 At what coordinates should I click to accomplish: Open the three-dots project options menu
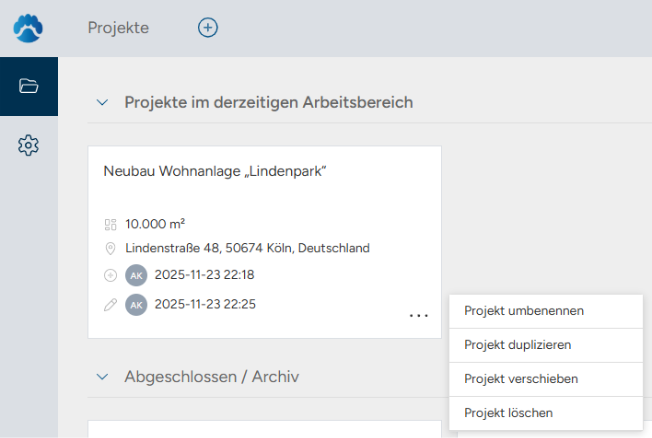coord(419,316)
